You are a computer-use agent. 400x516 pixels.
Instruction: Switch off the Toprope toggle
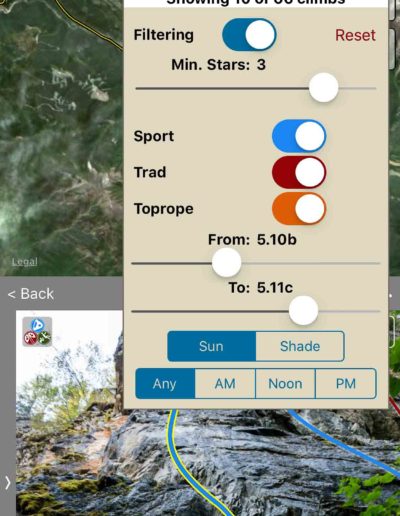299,209
